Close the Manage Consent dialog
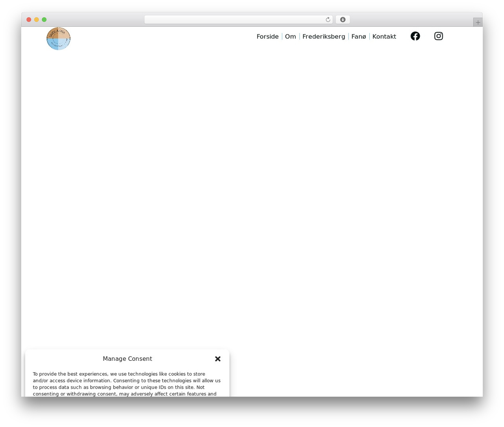The height and width of the screenshot is (427, 504). click(x=218, y=359)
